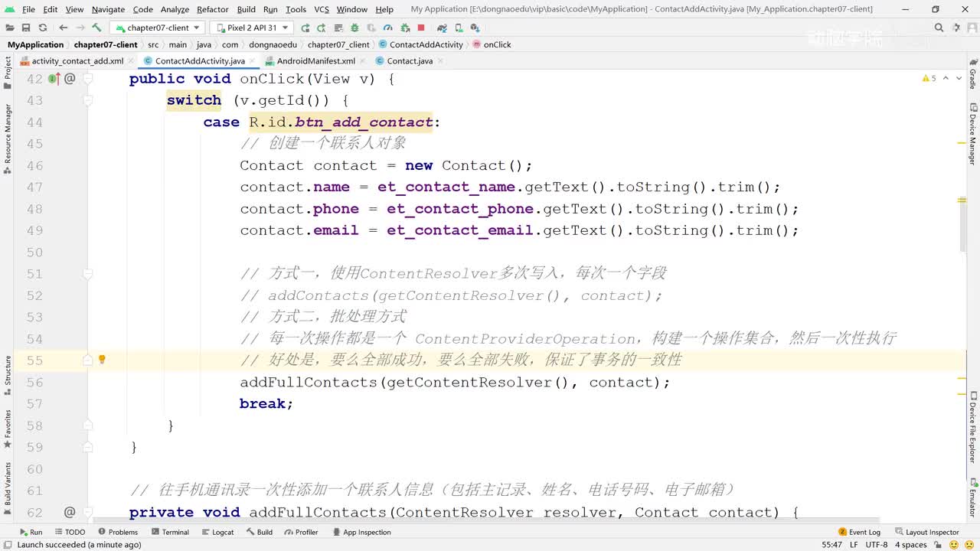The width and height of the screenshot is (980, 551).
Task: Jump to previous highlighted error arrow
Action: (x=946, y=78)
